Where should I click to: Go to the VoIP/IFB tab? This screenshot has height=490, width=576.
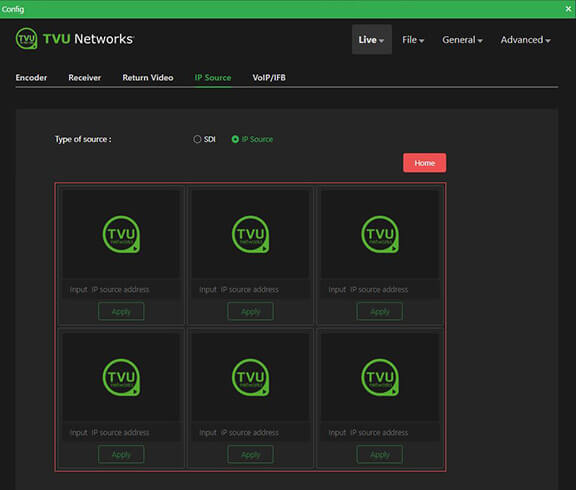tap(269, 78)
